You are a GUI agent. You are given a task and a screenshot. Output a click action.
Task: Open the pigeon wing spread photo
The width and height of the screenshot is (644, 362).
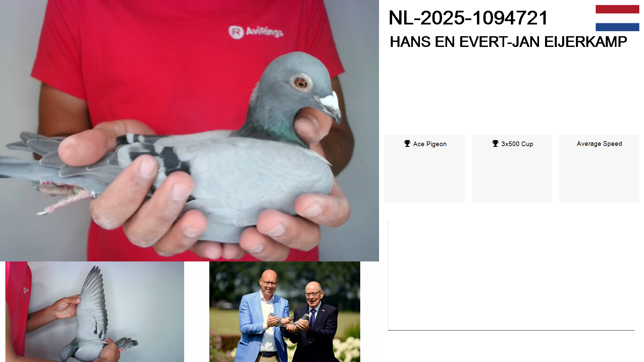click(x=95, y=312)
